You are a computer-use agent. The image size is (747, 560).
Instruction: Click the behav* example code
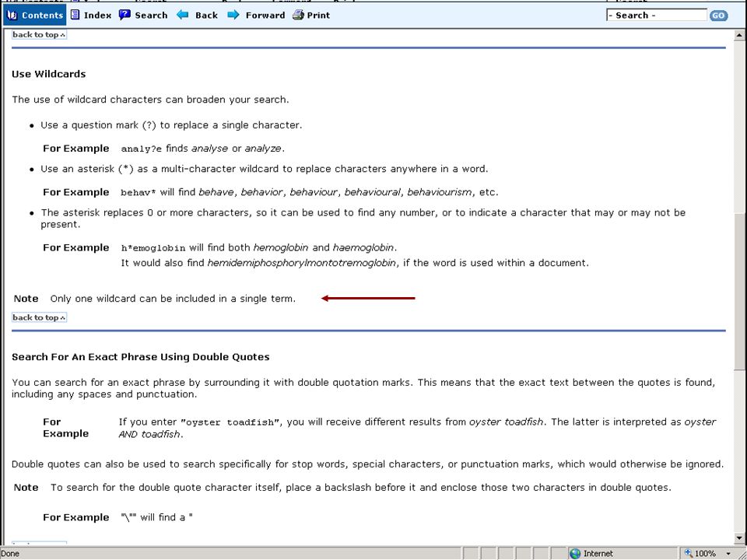coord(139,193)
